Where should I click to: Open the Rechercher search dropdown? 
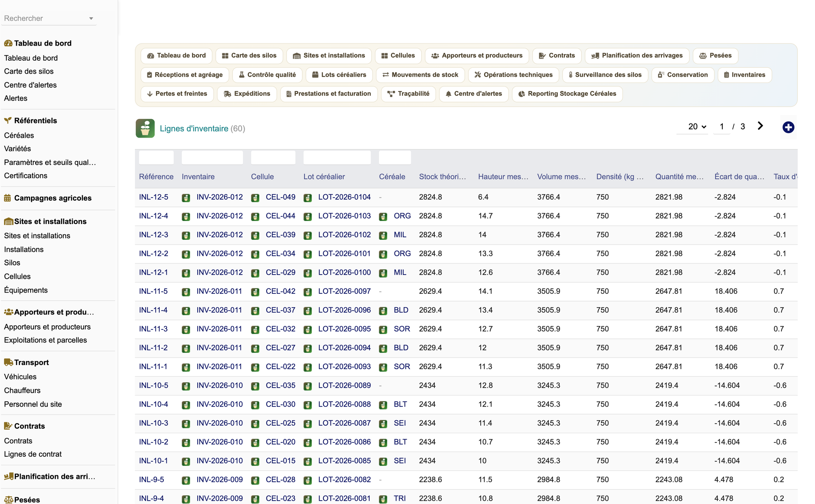click(x=49, y=18)
